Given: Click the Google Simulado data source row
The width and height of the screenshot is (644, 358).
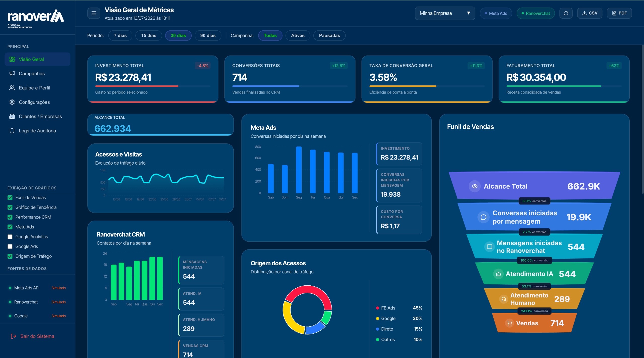Looking at the screenshot, I should click(x=37, y=316).
